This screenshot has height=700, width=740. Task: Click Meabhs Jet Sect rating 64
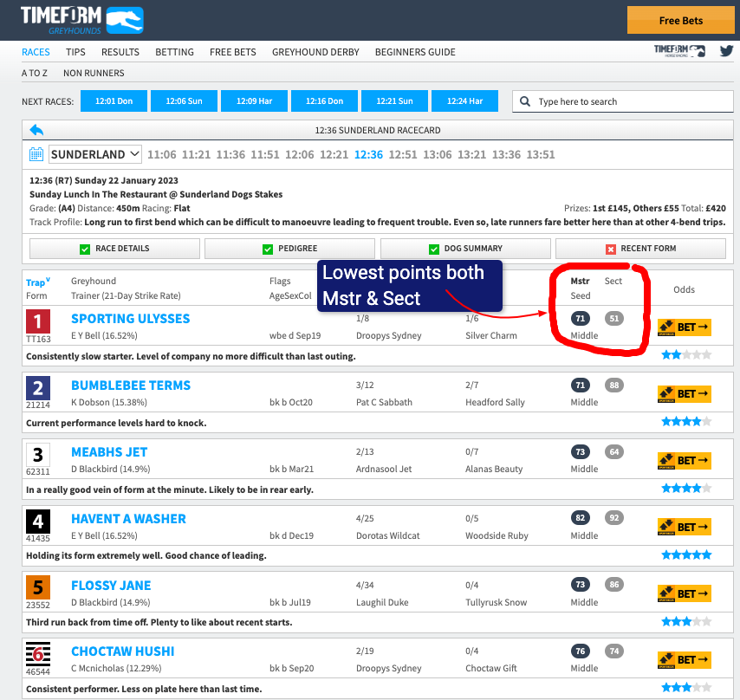(x=614, y=452)
